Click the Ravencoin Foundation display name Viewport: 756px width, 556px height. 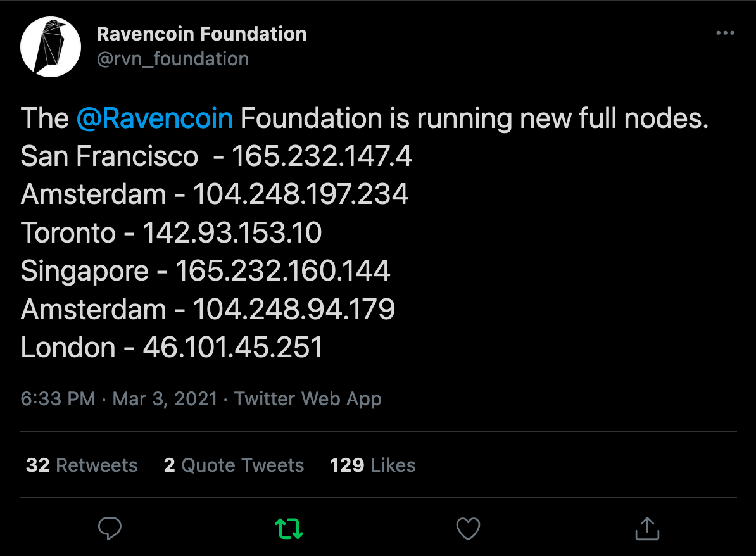tap(201, 34)
